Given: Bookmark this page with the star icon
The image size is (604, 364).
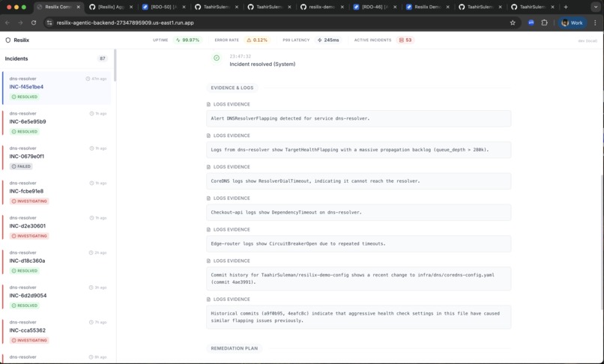Looking at the screenshot, I should coord(513,22).
